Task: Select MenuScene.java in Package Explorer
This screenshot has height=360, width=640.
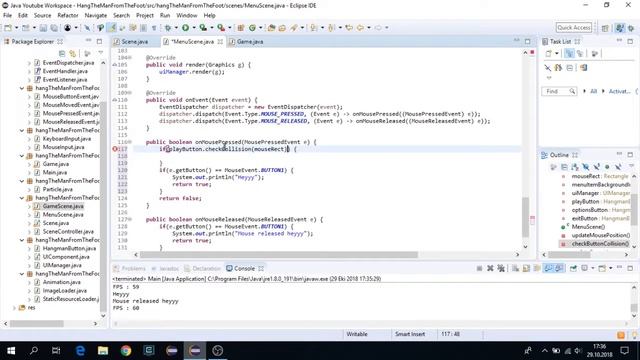Action: pyautogui.click(x=63, y=215)
